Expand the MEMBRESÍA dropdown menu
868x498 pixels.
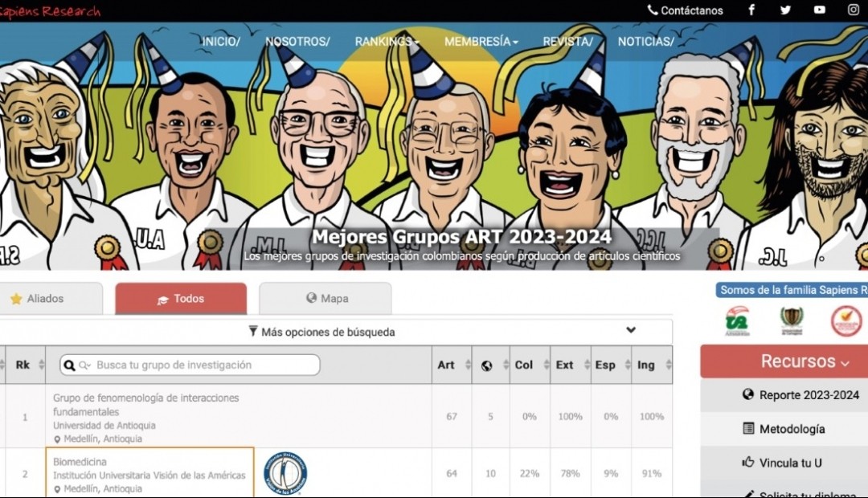click(x=481, y=42)
